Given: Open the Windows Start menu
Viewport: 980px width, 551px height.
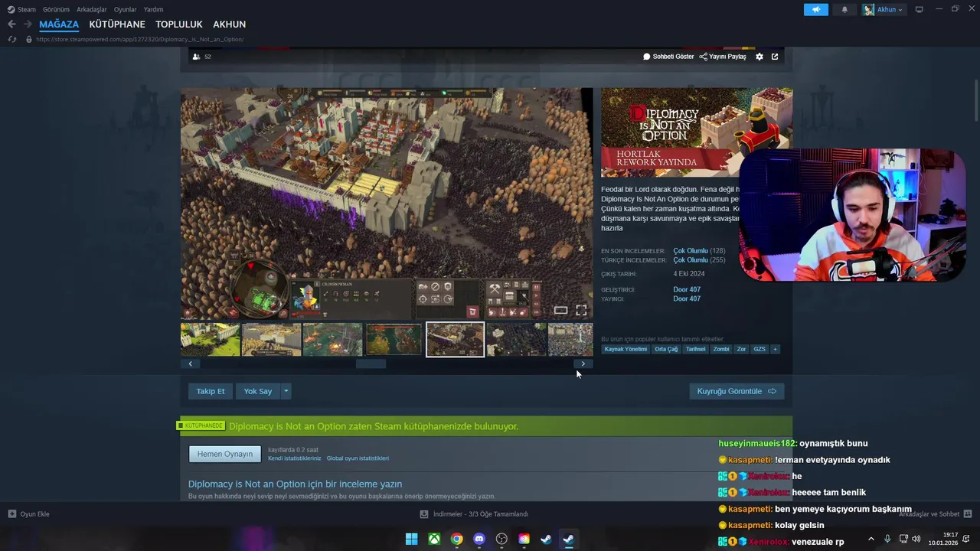Looking at the screenshot, I should point(411,539).
